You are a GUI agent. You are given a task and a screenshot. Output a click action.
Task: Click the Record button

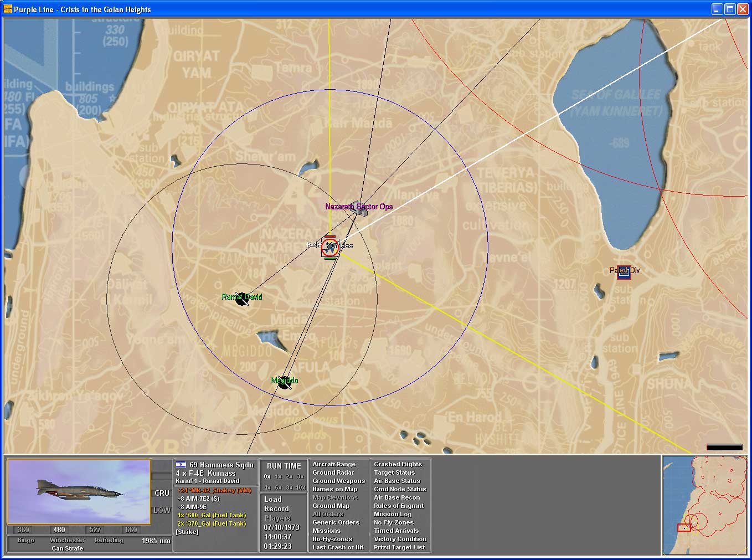point(276,508)
